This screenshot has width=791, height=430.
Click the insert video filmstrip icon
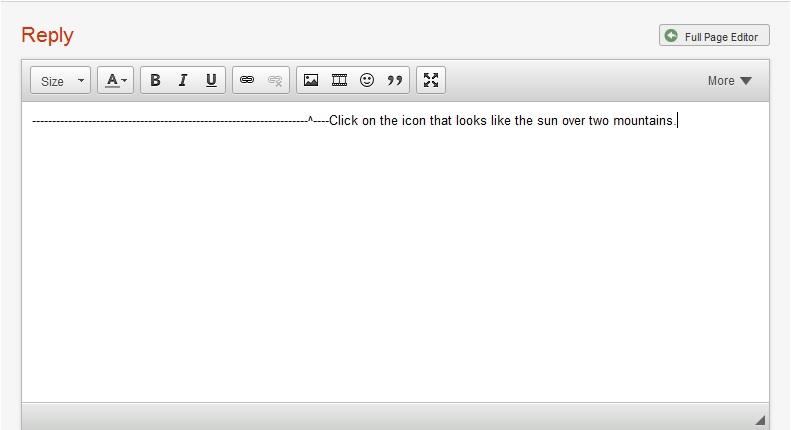pos(339,81)
